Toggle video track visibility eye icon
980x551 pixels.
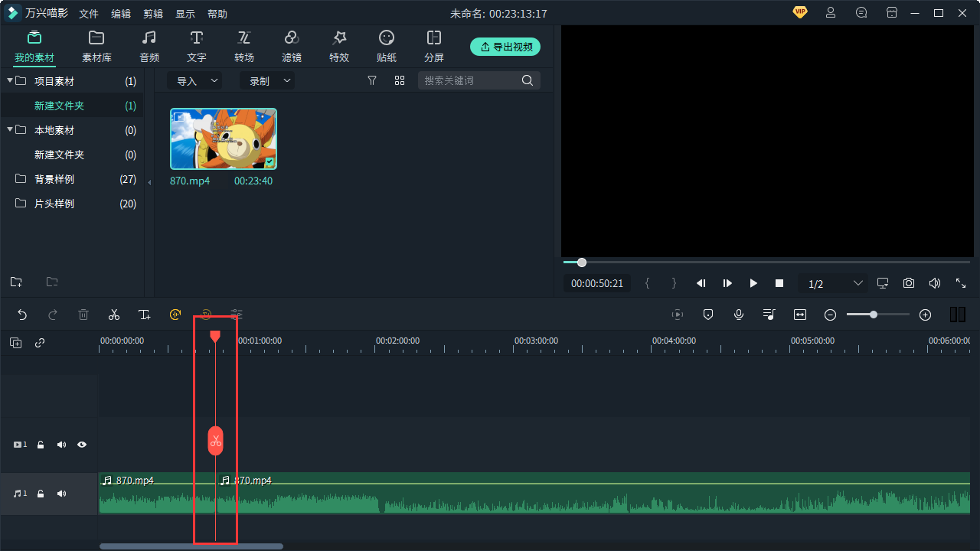(x=82, y=445)
